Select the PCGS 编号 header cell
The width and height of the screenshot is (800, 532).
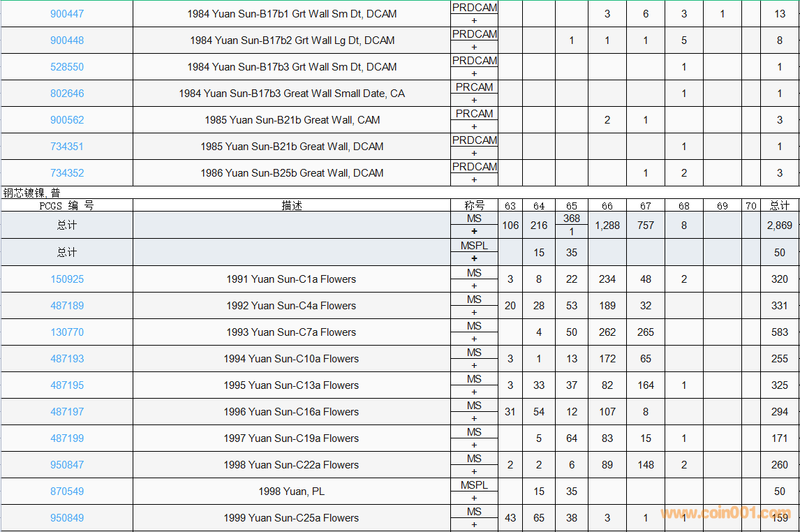point(67,205)
